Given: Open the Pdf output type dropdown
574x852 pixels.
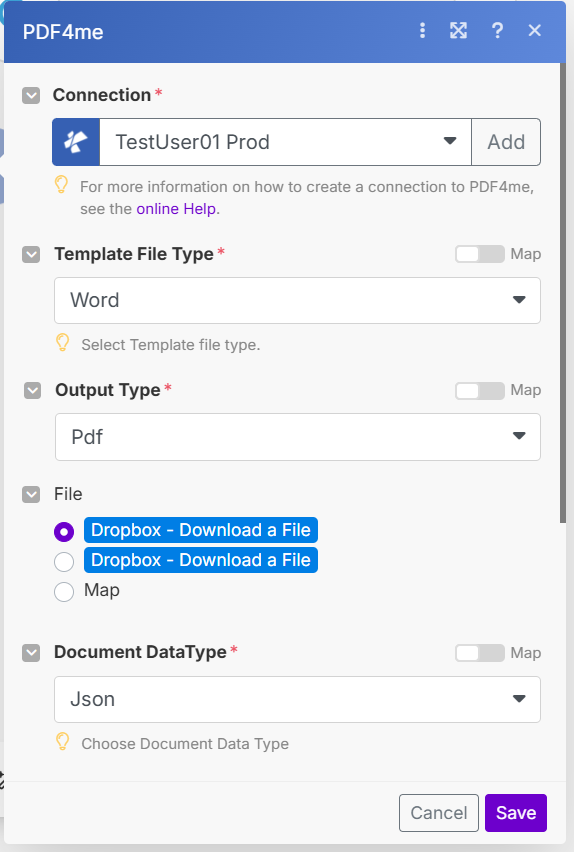Looking at the screenshot, I should 298,437.
